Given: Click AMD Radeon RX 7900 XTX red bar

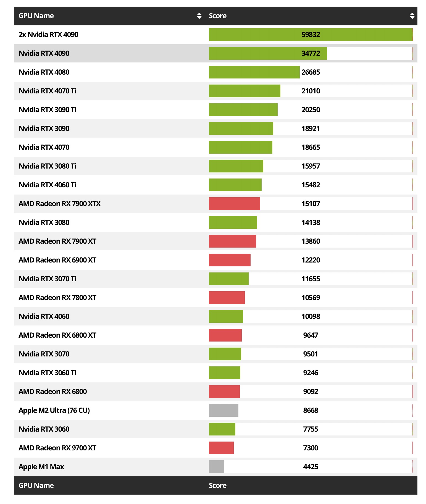Looking at the screenshot, I should point(234,204).
